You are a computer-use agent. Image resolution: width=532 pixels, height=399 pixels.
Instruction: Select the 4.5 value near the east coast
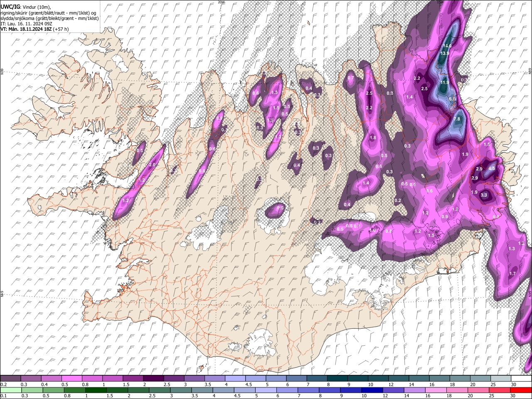tap(492, 169)
